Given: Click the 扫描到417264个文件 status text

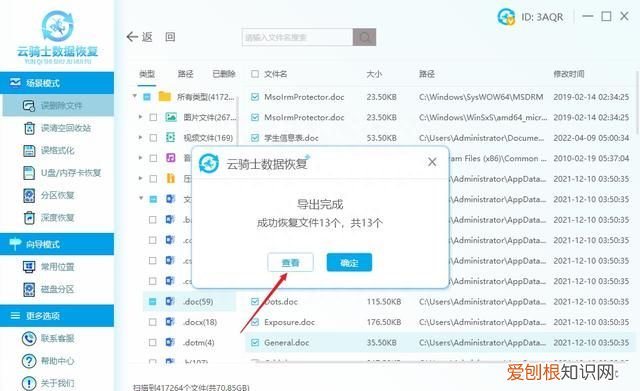Looking at the screenshot, I should 191,387.
